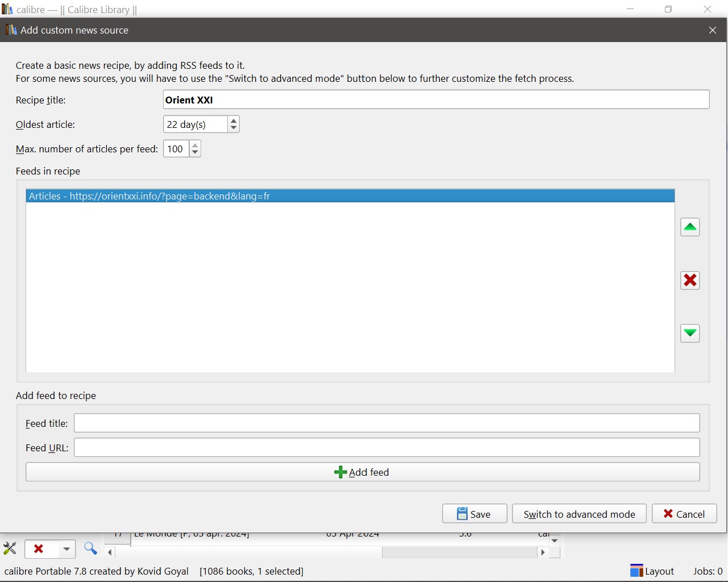Click the Feeds in recipe label
This screenshot has height=582, width=728.
coord(48,171)
